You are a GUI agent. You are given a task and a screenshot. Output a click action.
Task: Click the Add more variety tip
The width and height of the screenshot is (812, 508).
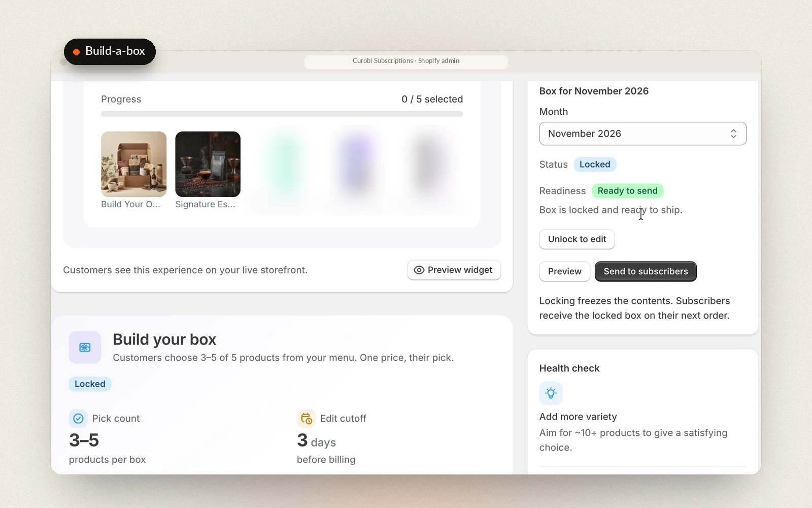click(578, 417)
